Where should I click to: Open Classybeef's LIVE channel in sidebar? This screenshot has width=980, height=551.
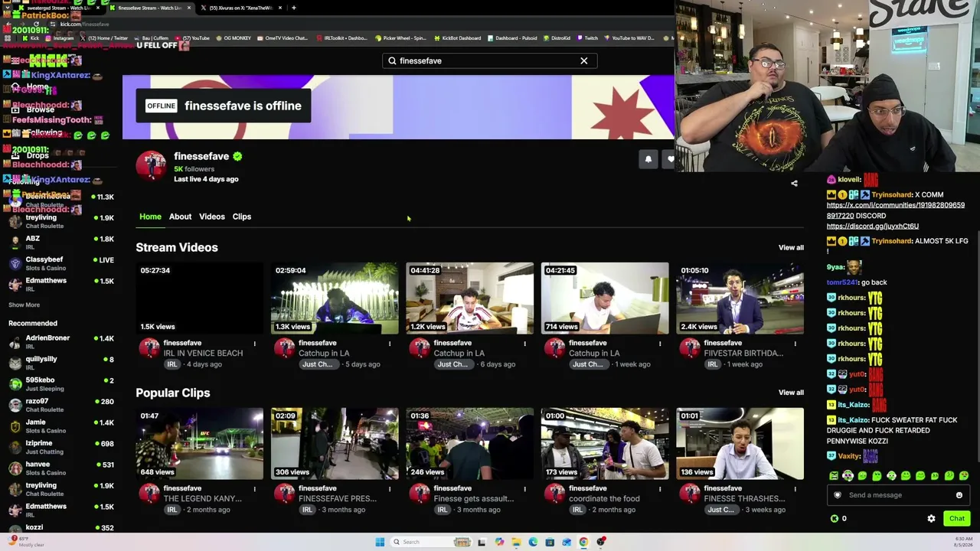pyautogui.click(x=61, y=263)
